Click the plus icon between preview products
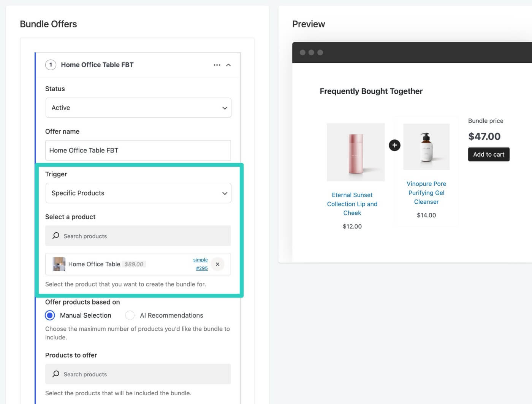 point(394,145)
